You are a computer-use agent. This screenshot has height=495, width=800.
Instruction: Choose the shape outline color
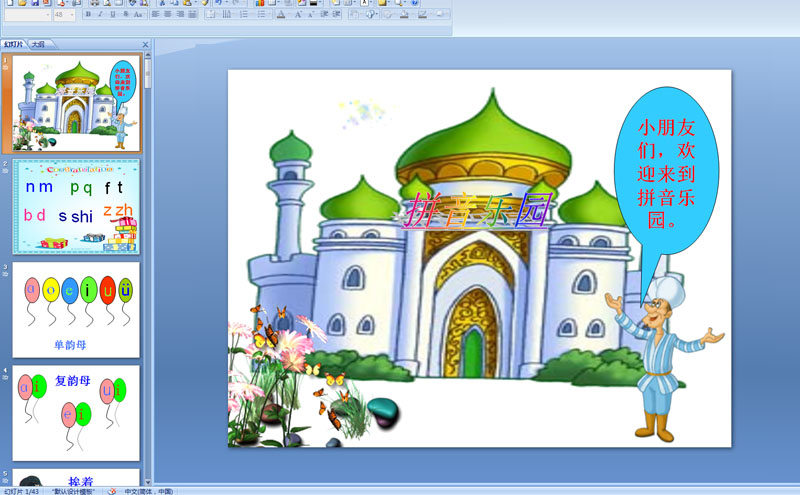[x=423, y=14]
